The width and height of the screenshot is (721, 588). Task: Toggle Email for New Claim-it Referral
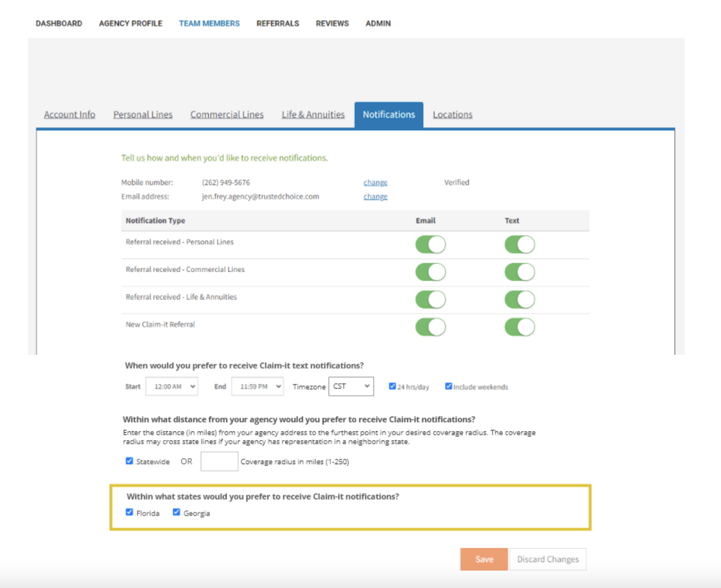pos(430,327)
